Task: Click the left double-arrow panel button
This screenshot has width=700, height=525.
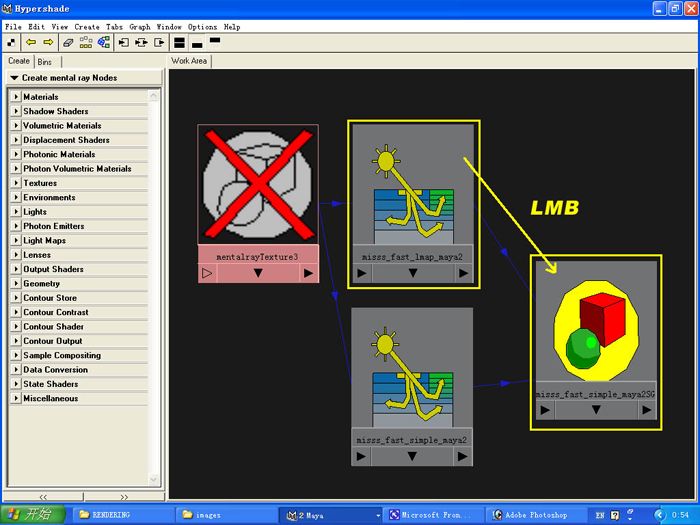Action: coord(43,496)
